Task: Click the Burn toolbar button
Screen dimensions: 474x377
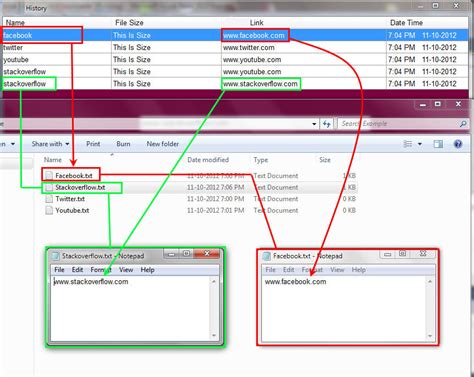Action: coord(123,144)
